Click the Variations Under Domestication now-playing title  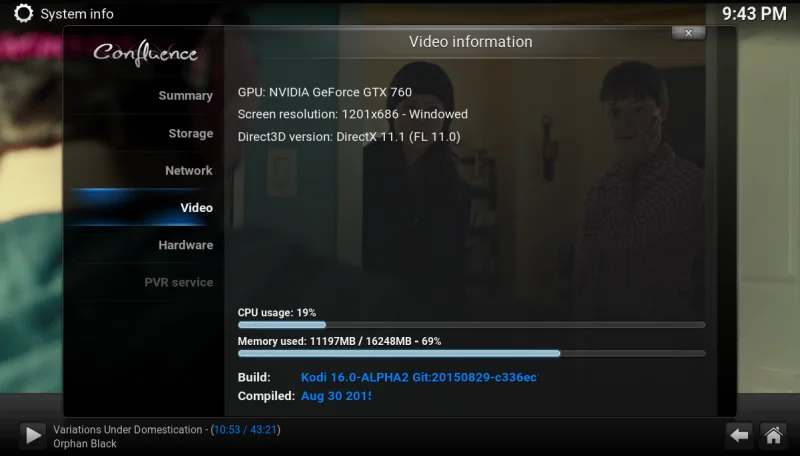click(127, 430)
